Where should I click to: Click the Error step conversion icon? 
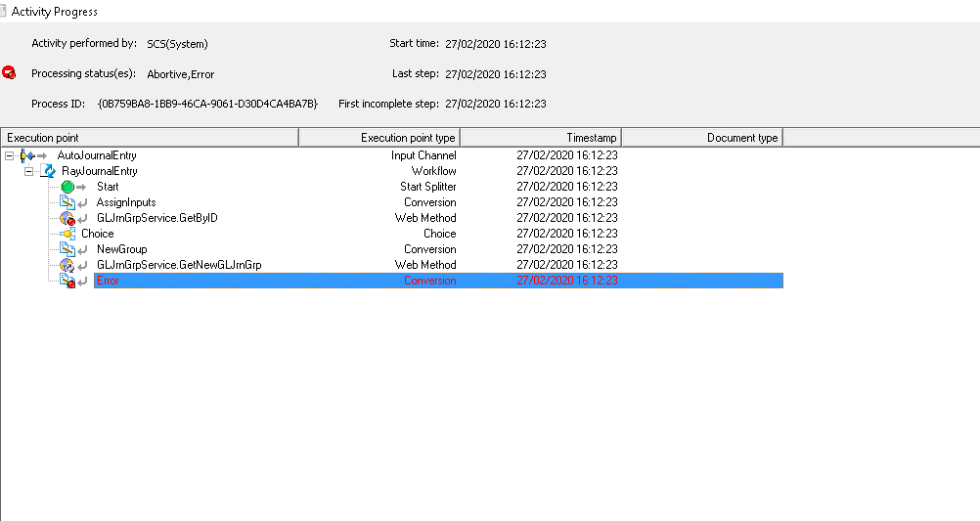pyautogui.click(x=67, y=281)
